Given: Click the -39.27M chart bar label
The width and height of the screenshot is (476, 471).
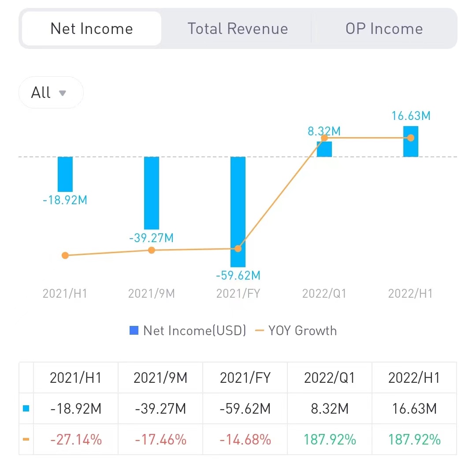Looking at the screenshot, I should (x=151, y=238).
